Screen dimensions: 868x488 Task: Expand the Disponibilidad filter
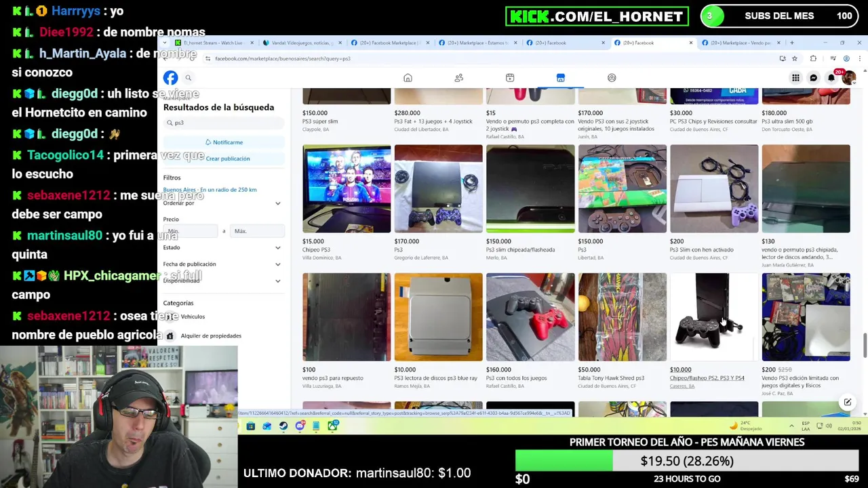click(x=222, y=281)
